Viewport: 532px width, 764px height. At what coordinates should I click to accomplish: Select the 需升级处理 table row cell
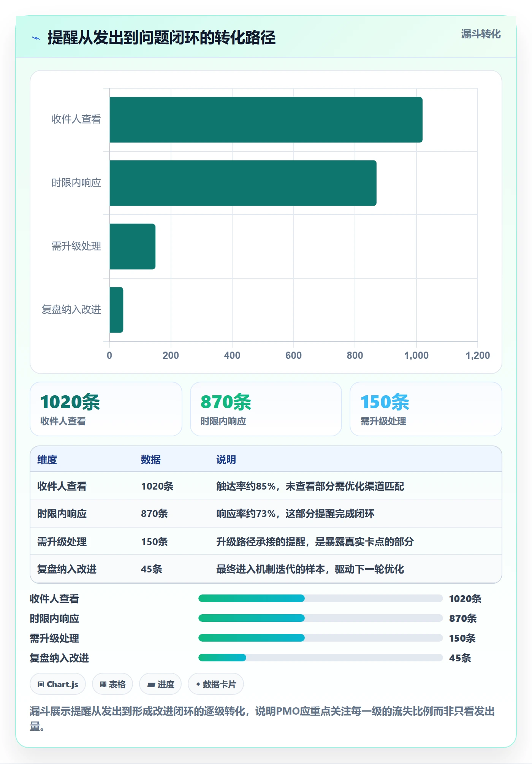click(62, 542)
